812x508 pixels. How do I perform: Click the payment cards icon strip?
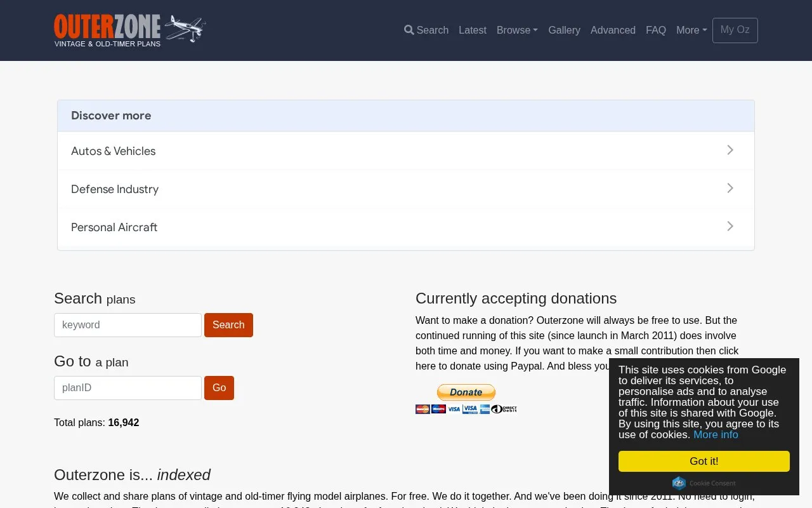tap(466, 409)
